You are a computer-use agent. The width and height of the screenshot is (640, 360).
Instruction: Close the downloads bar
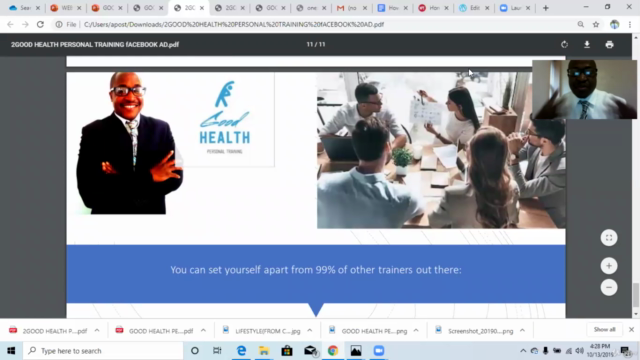[x=631, y=329]
